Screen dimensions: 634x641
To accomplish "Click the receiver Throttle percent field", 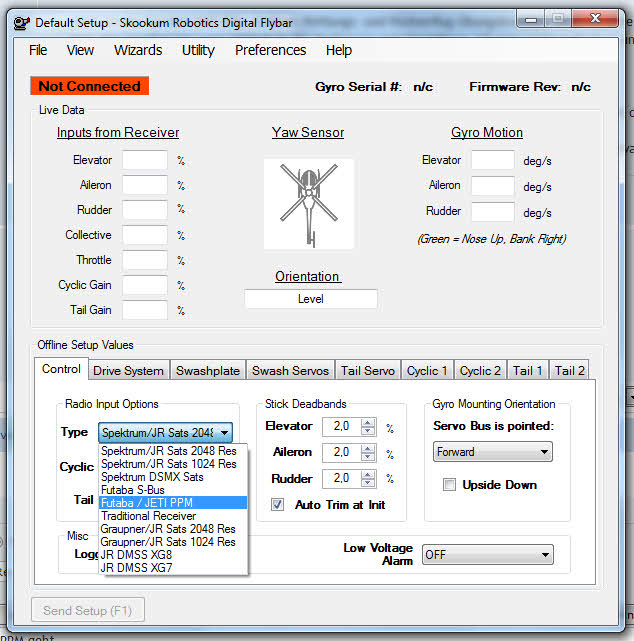I will (x=145, y=260).
